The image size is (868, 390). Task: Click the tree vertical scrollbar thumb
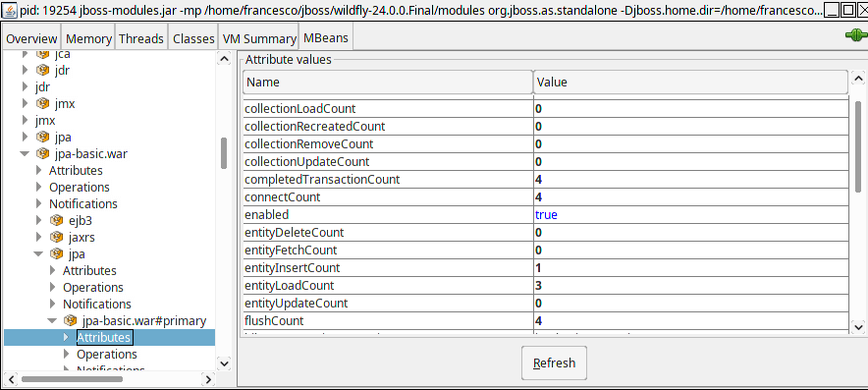(x=224, y=153)
